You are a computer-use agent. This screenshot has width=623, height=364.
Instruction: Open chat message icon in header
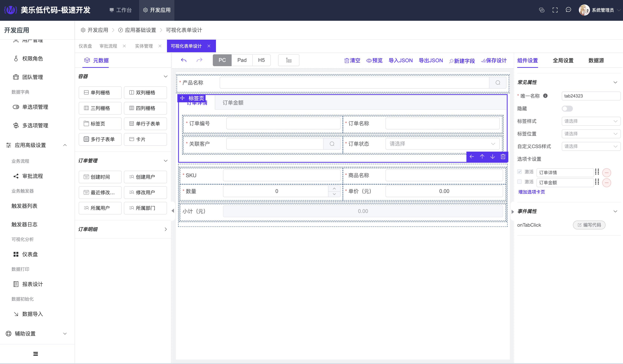point(568,10)
